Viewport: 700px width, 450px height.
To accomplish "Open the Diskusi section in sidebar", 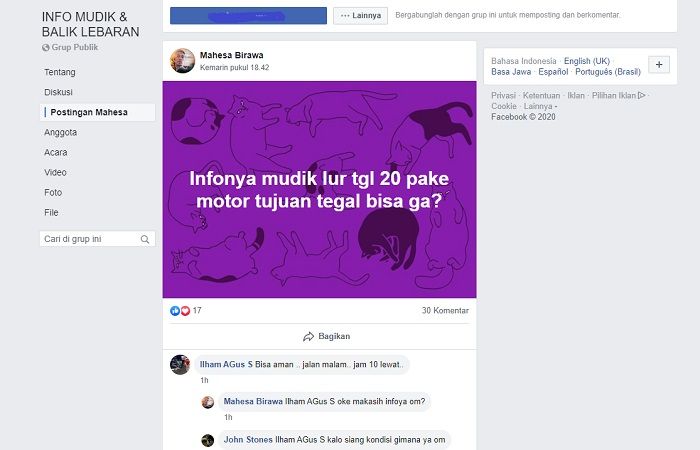I will pos(58,92).
